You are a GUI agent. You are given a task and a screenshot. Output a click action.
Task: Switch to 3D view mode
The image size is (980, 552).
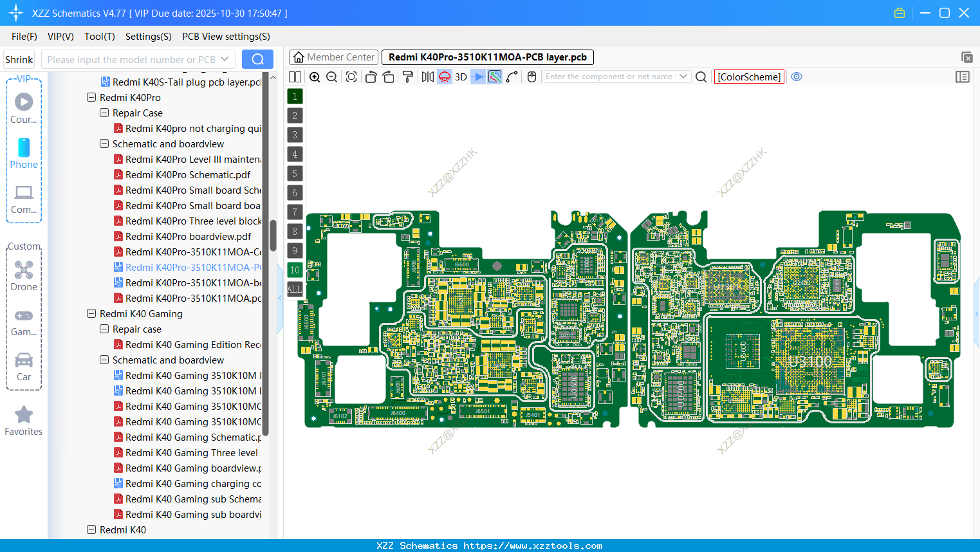pos(460,77)
